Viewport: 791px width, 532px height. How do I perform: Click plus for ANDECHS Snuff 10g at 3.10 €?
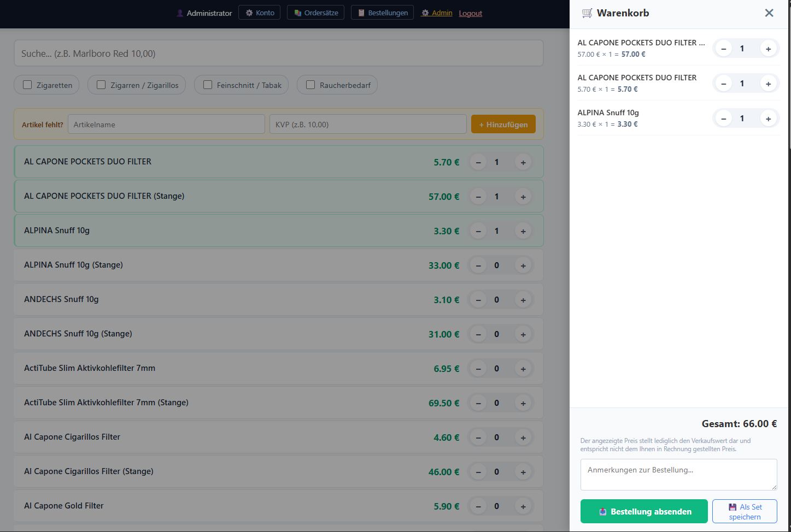click(x=523, y=300)
